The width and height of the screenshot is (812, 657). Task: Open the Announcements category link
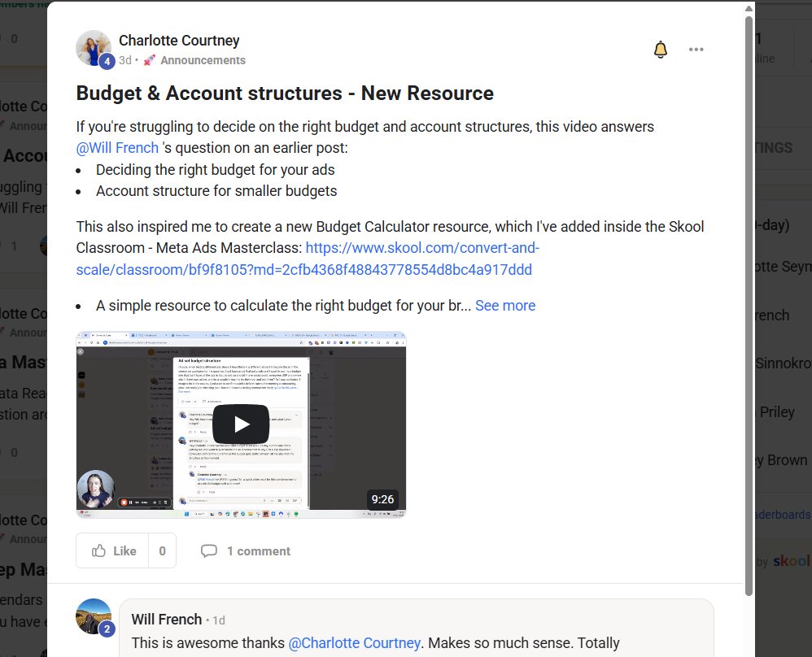[203, 60]
